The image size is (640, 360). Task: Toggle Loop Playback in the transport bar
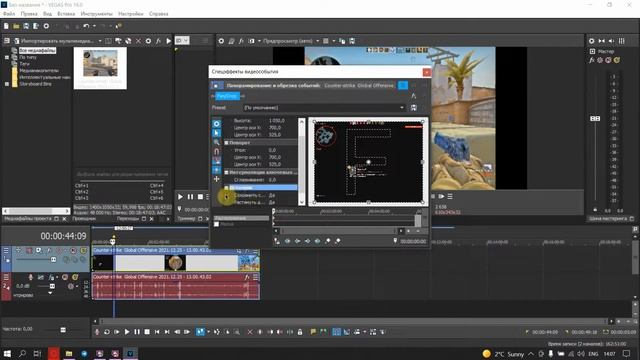[x=107, y=332]
